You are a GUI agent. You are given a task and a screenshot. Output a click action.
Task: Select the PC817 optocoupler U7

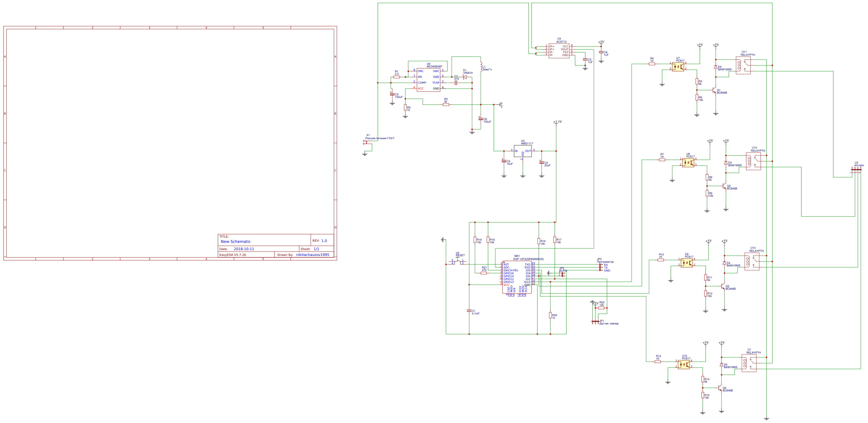678,67
